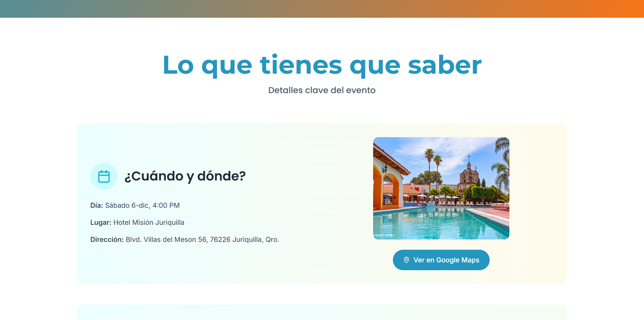Open Ver en Google Maps
This screenshot has height=320, width=644.
441,260
